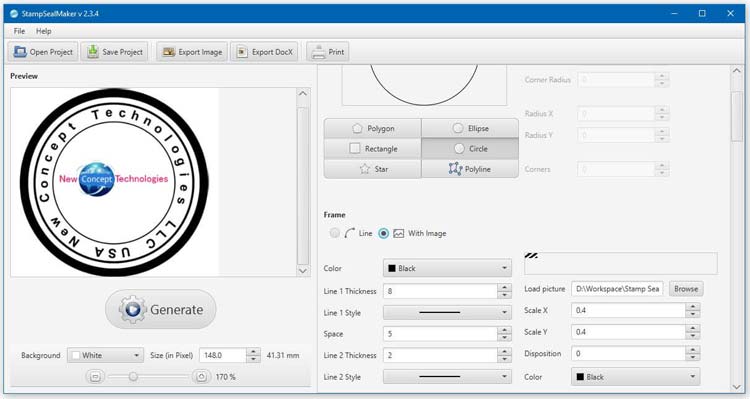Open the frame Color dropdown set to Black

click(447, 268)
